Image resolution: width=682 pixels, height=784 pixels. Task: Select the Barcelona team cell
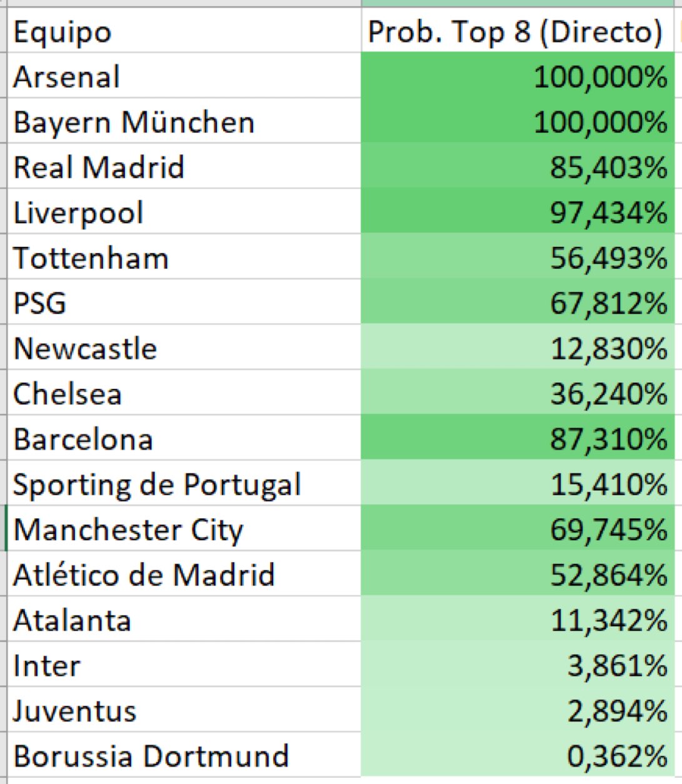184,439
